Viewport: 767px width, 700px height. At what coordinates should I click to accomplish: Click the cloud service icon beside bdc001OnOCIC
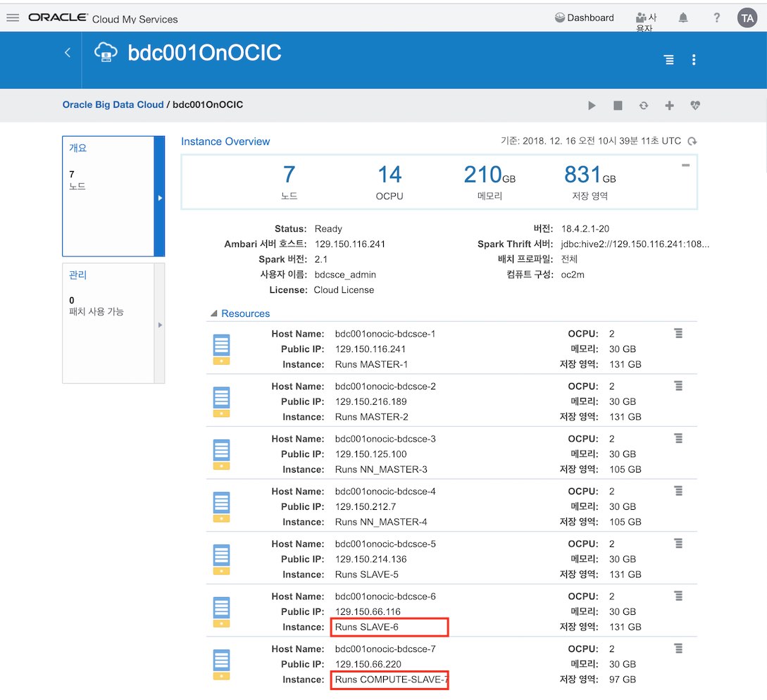pos(106,52)
